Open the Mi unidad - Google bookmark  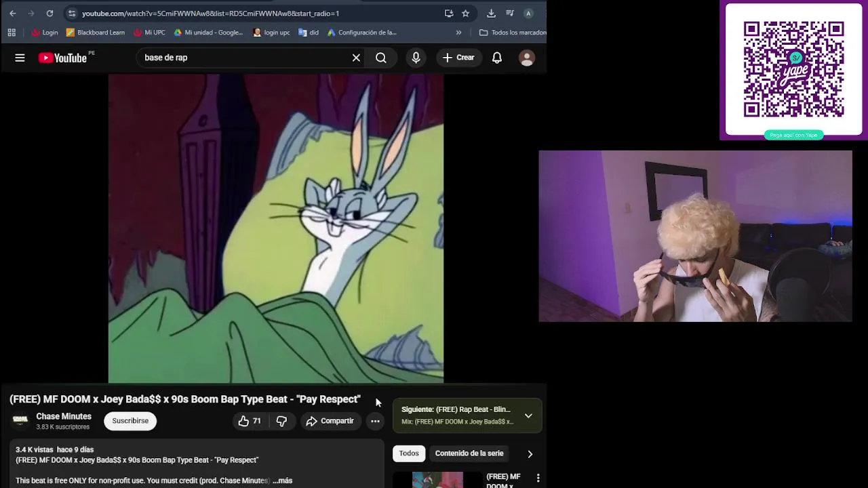[x=208, y=33]
